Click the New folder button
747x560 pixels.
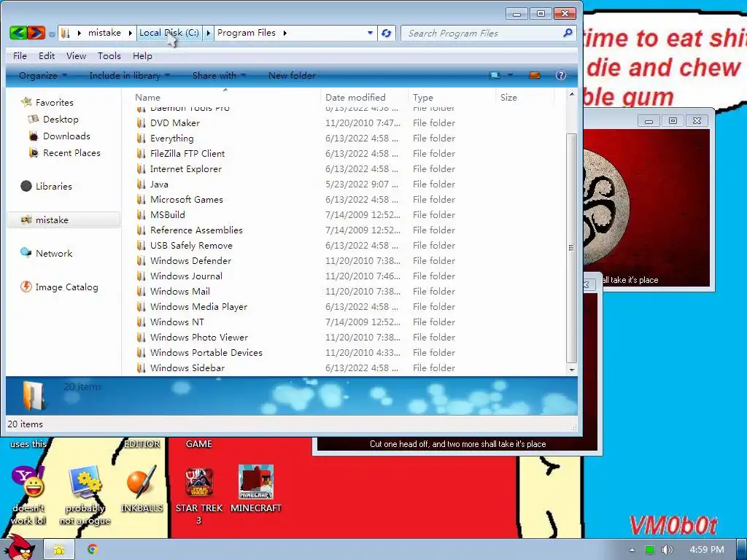[x=292, y=75]
